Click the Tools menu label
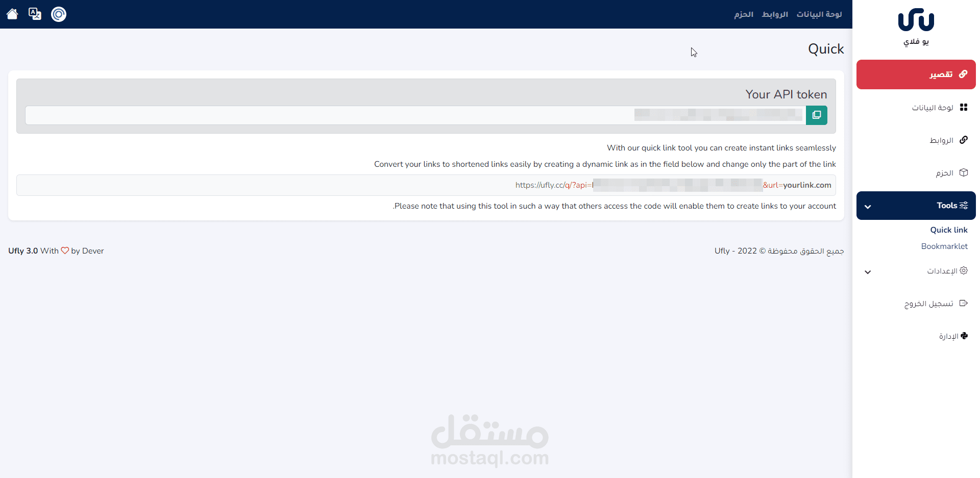This screenshot has width=980, height=478. (x=947, y=206)
